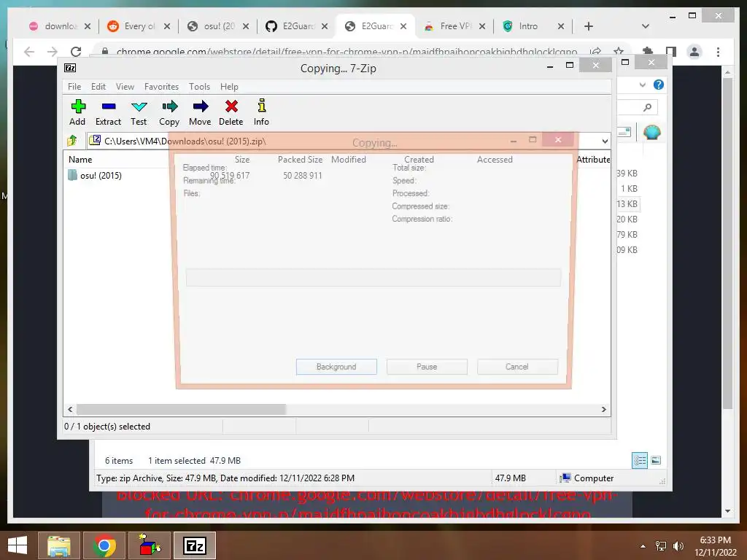Click the Move toolbar icon
Viewport: 747px width, 560px height.
pyautogui.click(x=200, y=112)
